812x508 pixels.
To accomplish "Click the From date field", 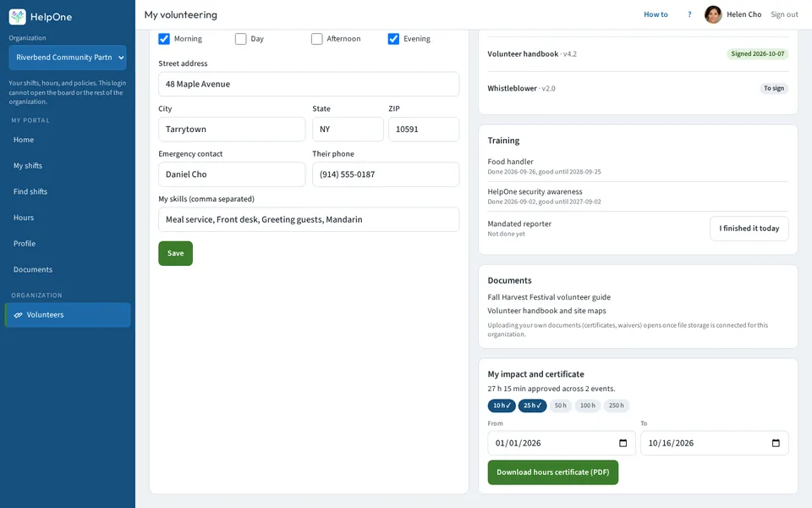I will coord(562,443).
